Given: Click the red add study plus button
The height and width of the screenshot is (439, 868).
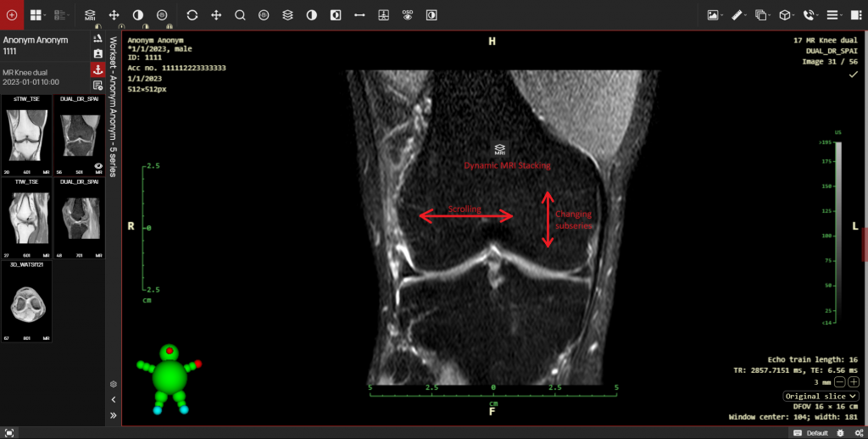Looking at the screenshot, I should point(11,14).
